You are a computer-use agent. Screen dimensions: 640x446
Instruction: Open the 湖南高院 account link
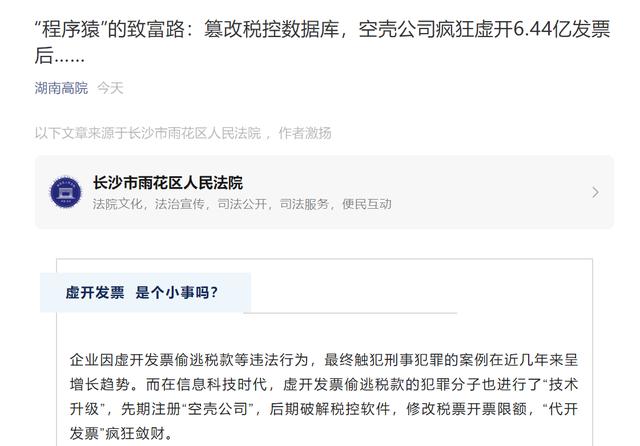pos(61,88)
